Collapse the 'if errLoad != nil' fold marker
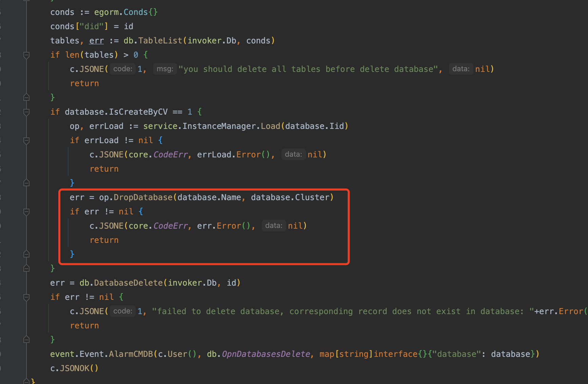This screenshot has height=384, width=588. click(26, 140)
